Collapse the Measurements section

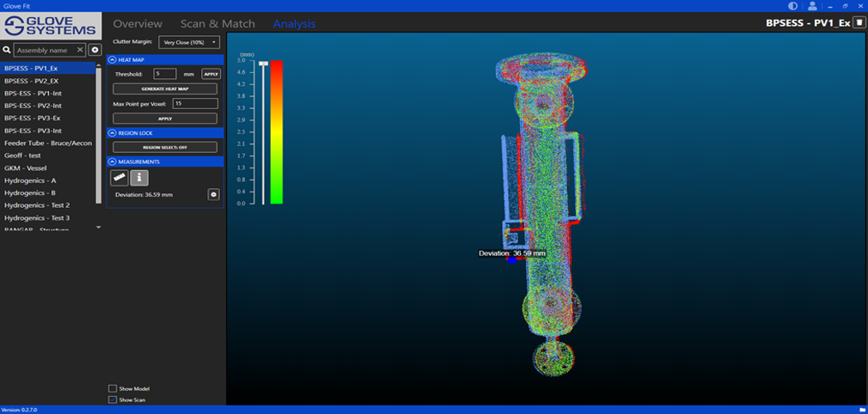pyautogui.click(x=112, y=161)
